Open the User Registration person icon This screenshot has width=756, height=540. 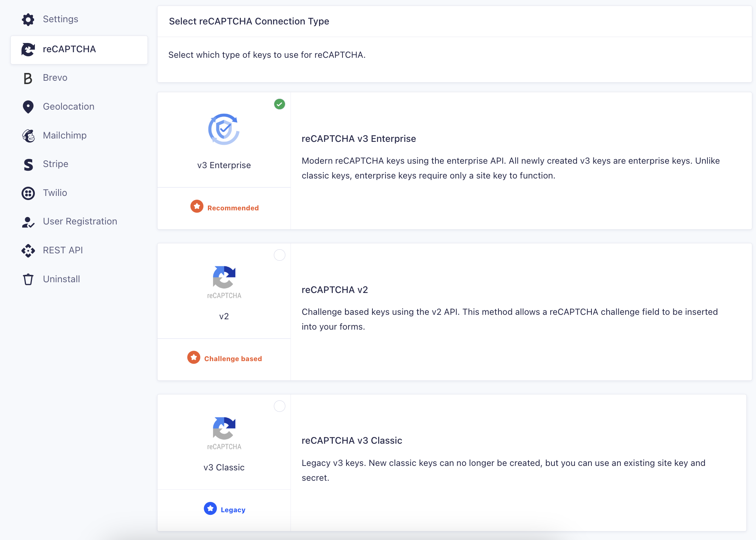click(x=28, y=222)
